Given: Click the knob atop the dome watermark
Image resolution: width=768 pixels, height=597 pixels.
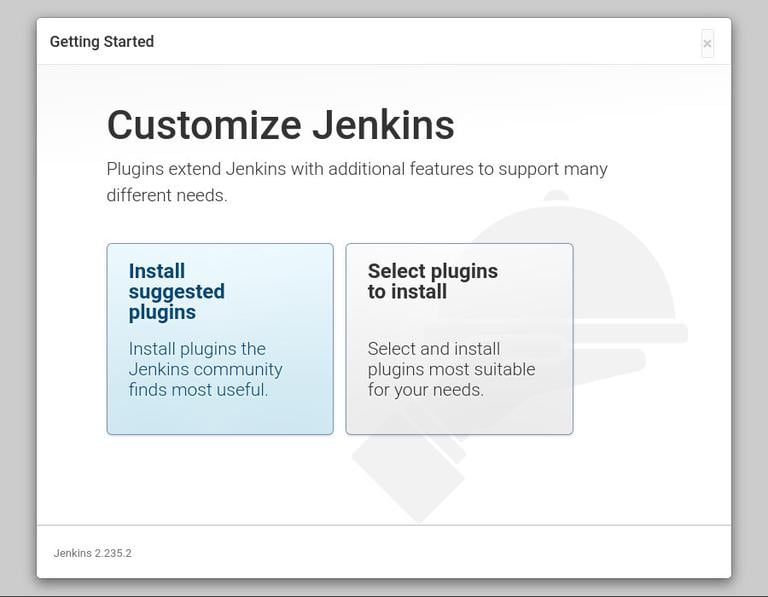Looking at the screenshot, I should (x=556, y=195).
